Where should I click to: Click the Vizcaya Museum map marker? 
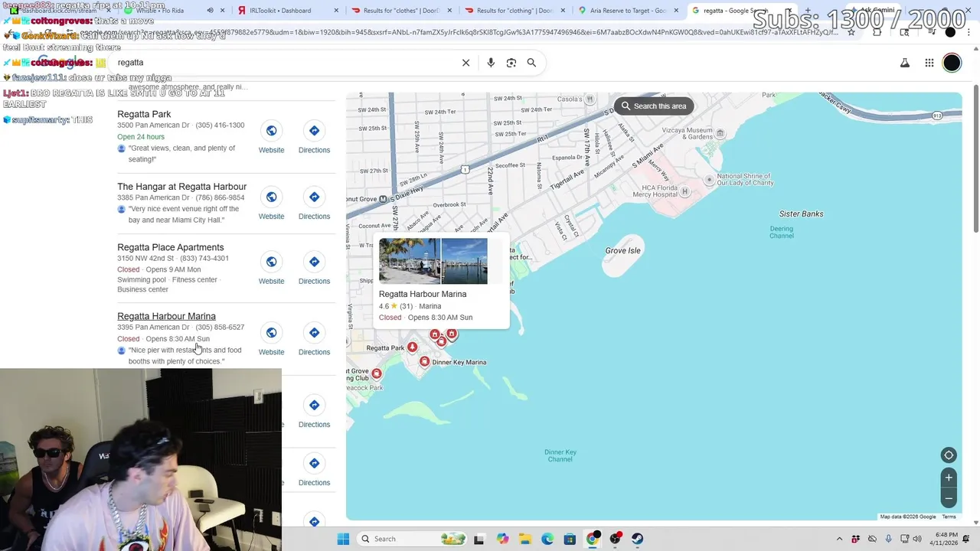coord(720,134)
